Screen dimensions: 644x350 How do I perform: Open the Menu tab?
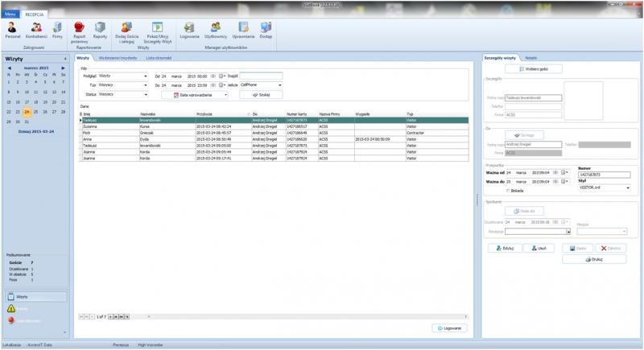click(x=10, y=14)
